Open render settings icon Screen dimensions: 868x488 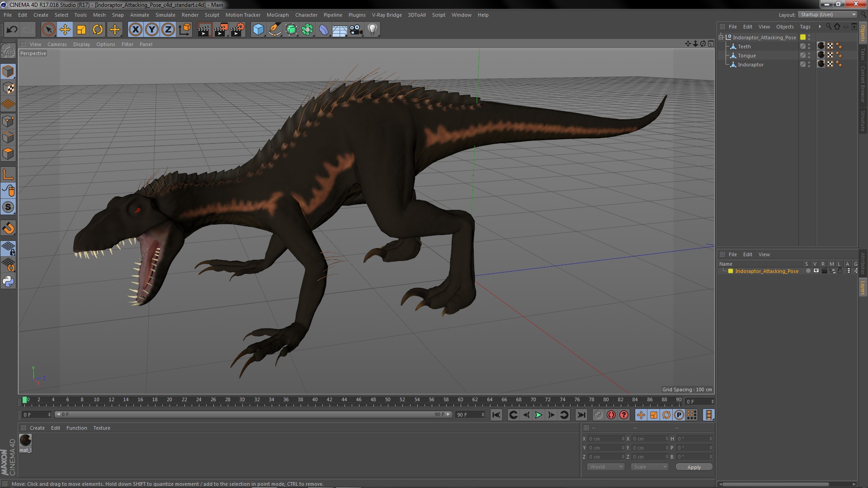238,30
